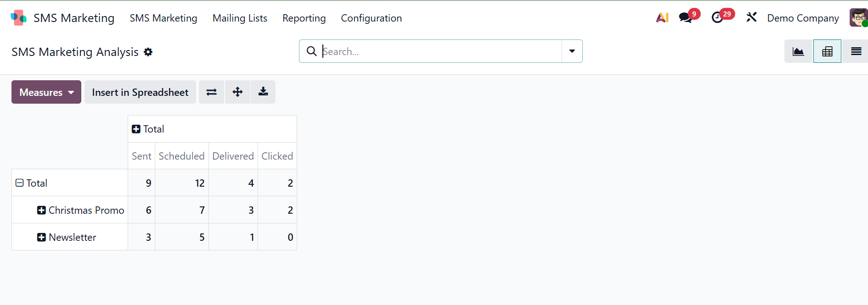Open the Reporting menu
The height and width of the screenshot is (305, 868).
(x=304, y=18)
